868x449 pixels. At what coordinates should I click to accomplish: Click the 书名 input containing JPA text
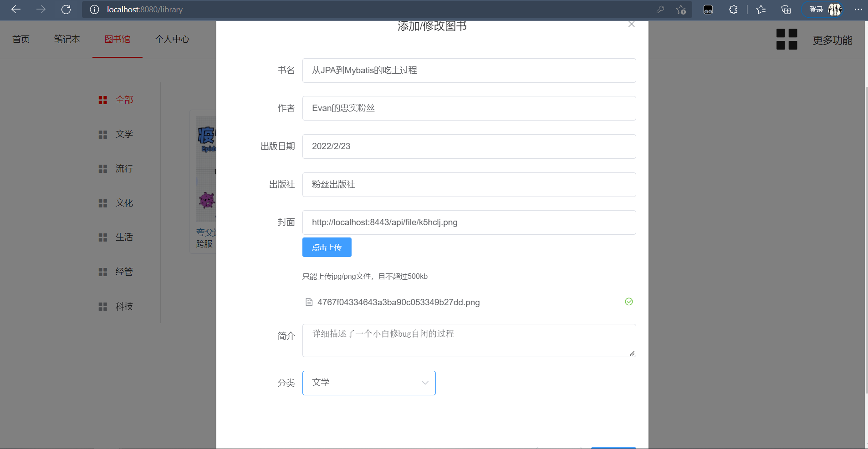pos(469,70)
